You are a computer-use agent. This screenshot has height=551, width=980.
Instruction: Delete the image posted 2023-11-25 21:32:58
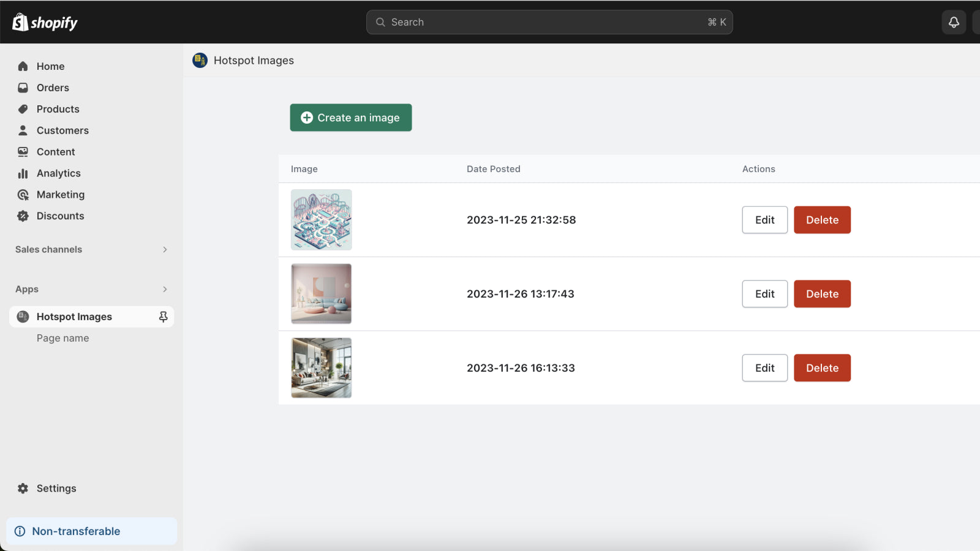822,220
